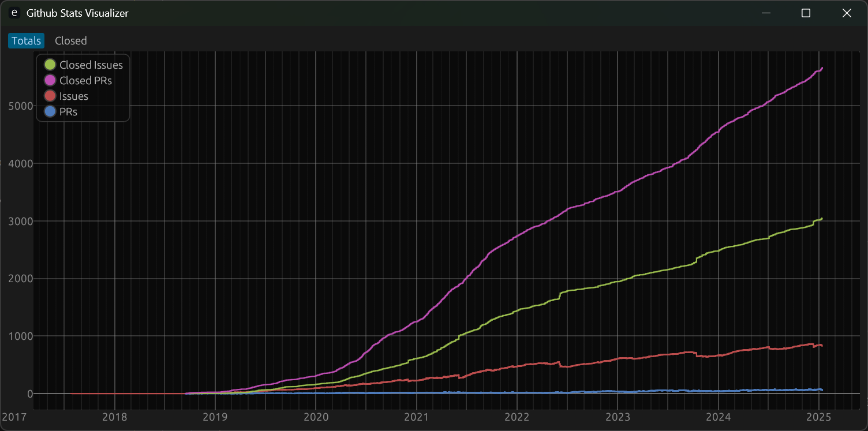
Task: Click the 5000 y-axis label
Action: click(20, 106)
